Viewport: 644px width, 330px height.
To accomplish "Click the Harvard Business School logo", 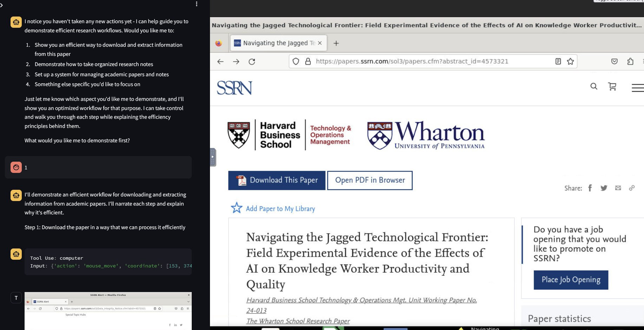I will 289,135.
